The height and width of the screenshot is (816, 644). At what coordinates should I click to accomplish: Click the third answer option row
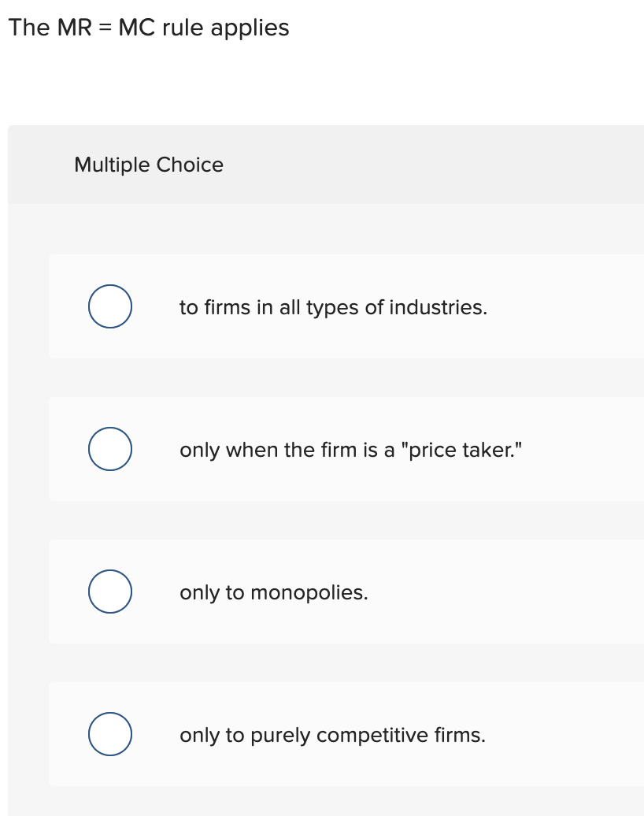[346, 591]
